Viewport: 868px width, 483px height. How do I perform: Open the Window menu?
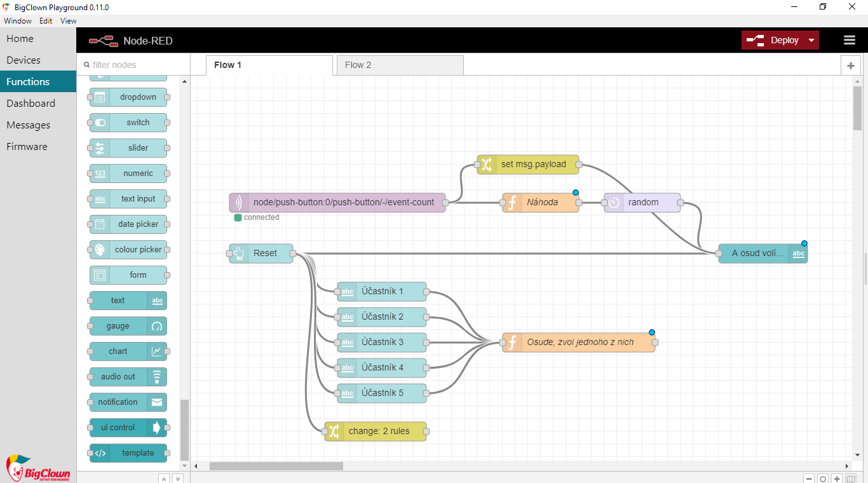tap(18, 21)
